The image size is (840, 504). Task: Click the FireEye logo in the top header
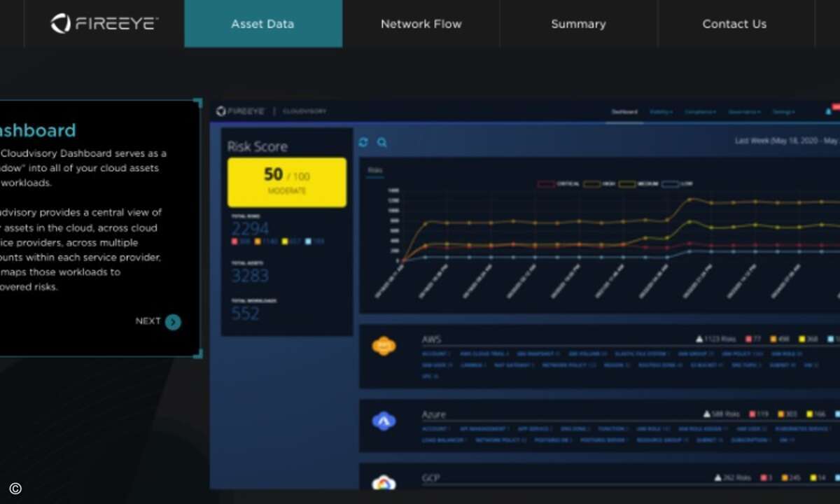click(104, 23)
